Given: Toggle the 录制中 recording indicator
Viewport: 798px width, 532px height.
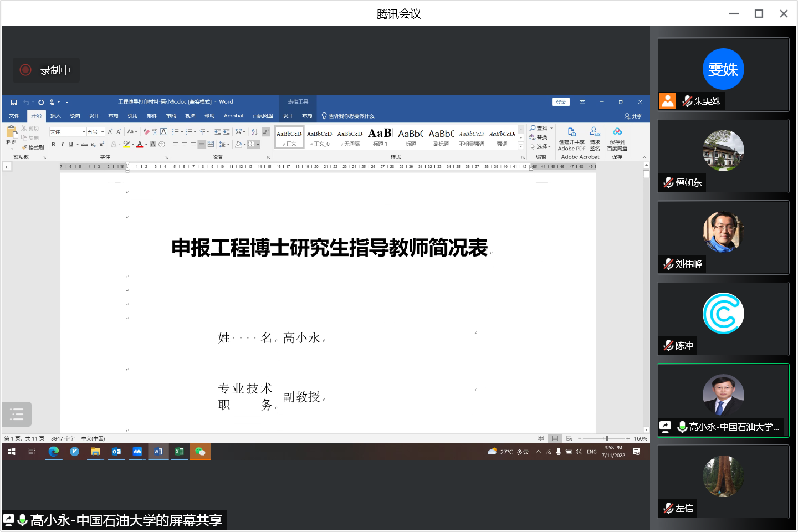Looking at the screenshot, I should (x=45, y=70).
